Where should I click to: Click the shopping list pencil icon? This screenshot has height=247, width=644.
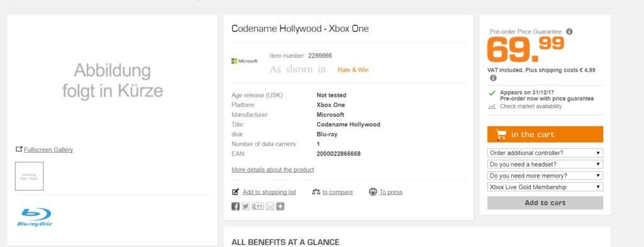pos(235,192)
